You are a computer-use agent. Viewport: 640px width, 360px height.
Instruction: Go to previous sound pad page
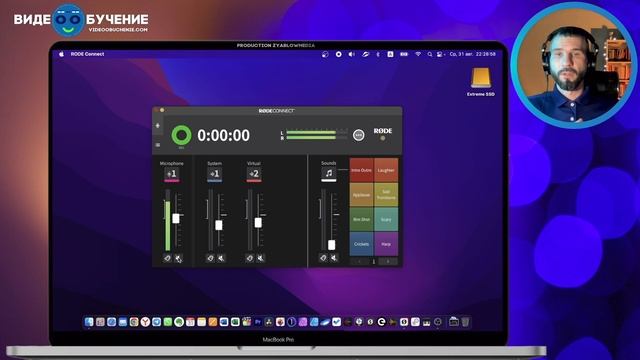[360, 262]
